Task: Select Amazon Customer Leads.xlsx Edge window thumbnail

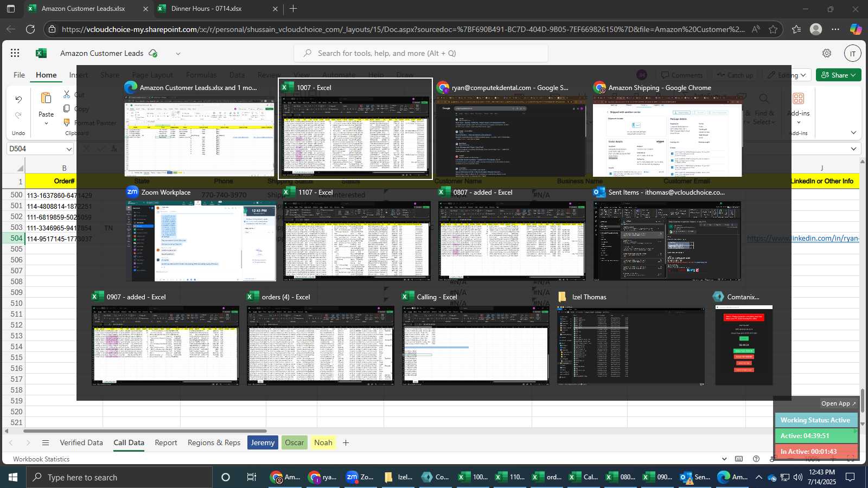Action: pos(199,129)
